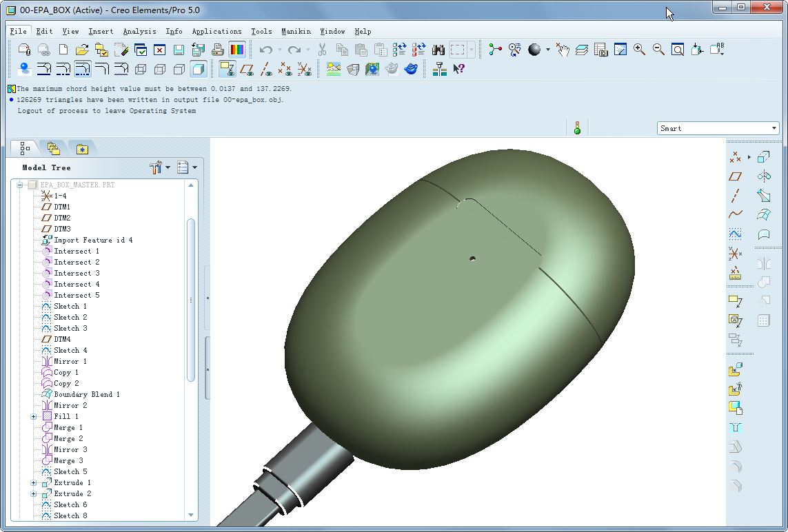
Task: Click the Reorient view icon
Action: pos(697,49)
